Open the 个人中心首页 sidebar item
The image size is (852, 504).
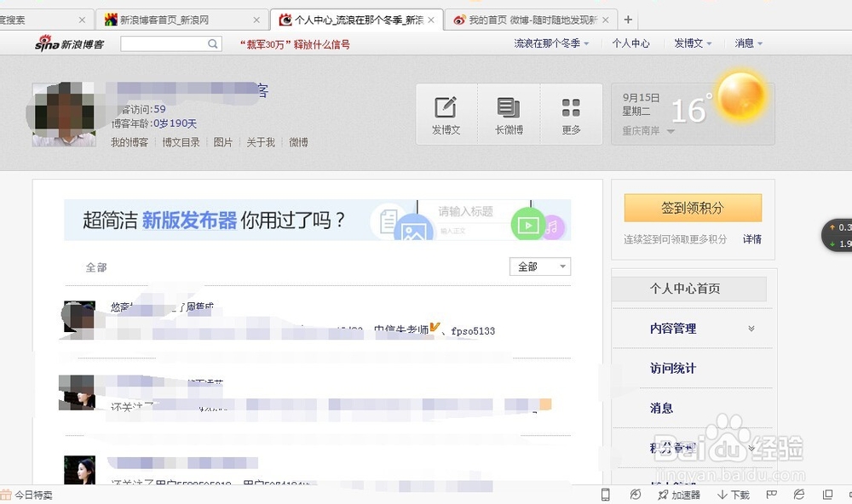(x=689, y=289)
